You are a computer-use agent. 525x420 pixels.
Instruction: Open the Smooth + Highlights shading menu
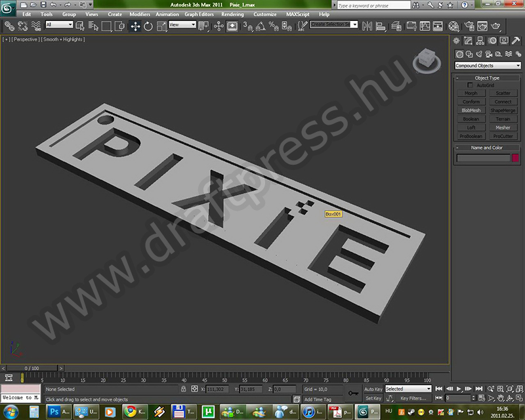63,39
